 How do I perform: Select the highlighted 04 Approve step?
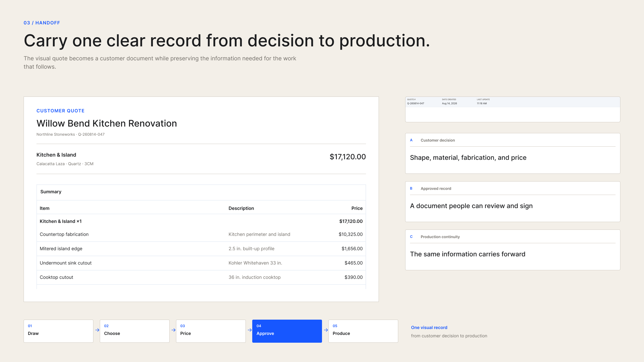287,331
